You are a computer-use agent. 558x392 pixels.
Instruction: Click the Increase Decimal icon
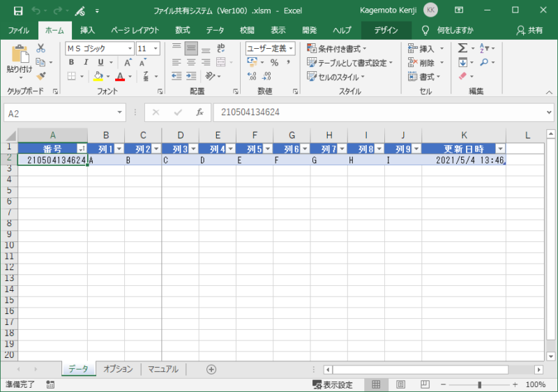click(x=252, y=76)
